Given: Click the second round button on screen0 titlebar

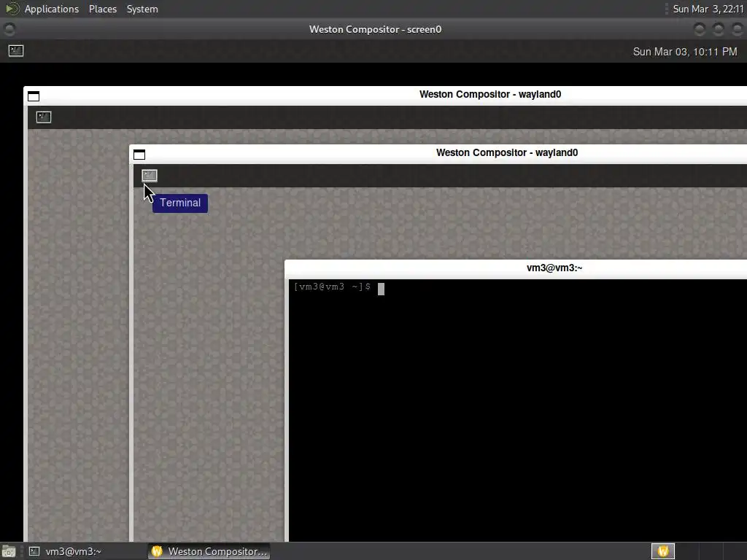Looking at the screenshot, I should (x=718, y=29).
